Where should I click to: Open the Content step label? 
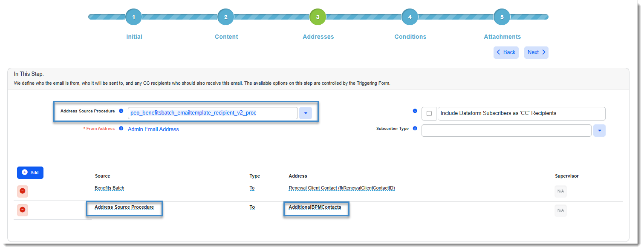point(226,37)
